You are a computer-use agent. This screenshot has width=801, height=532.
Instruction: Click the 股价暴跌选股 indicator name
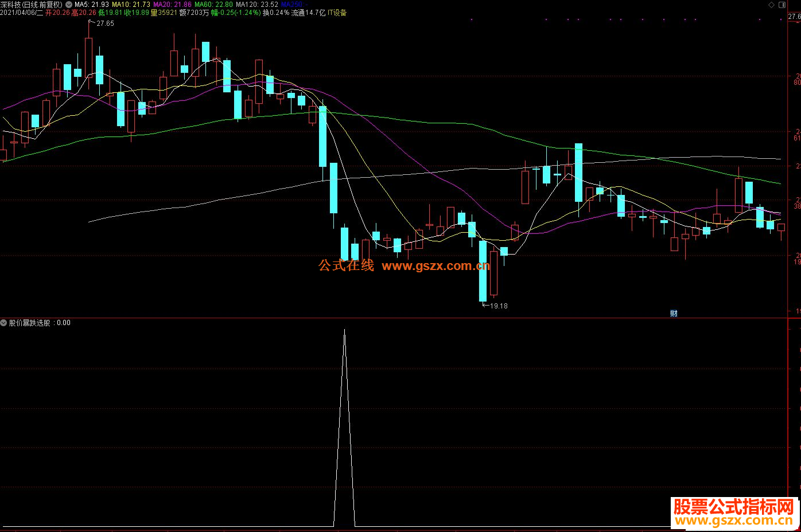click(29, 323)
